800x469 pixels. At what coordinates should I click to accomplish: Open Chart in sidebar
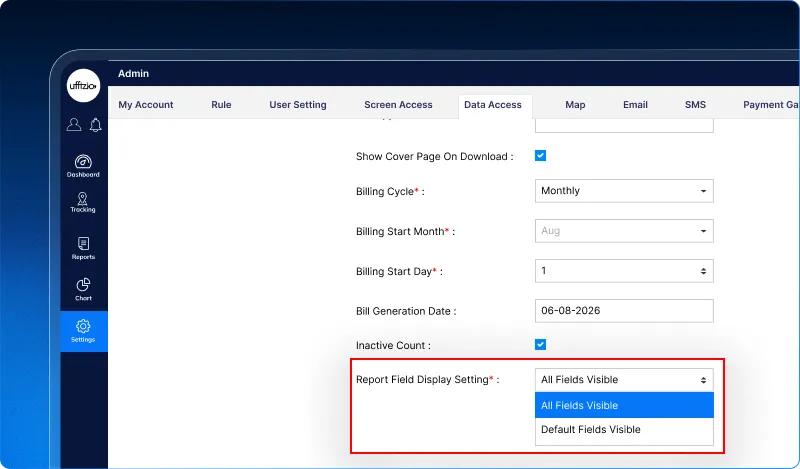83,289
